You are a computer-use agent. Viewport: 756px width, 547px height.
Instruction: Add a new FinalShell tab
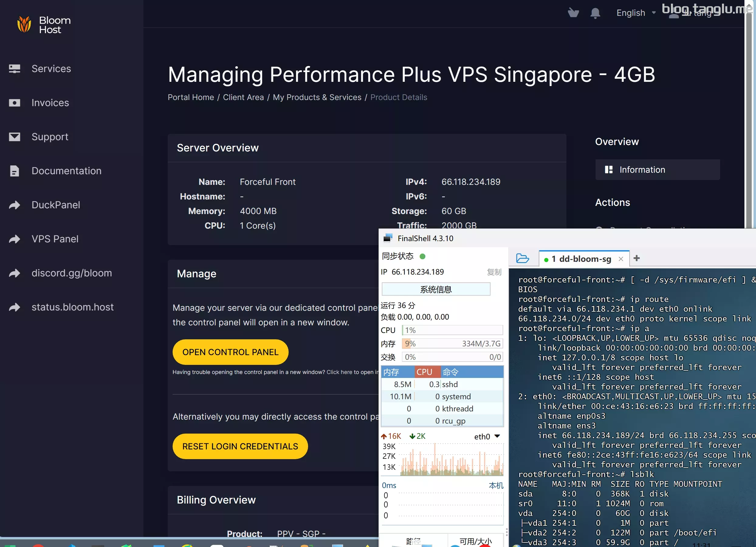637,258
